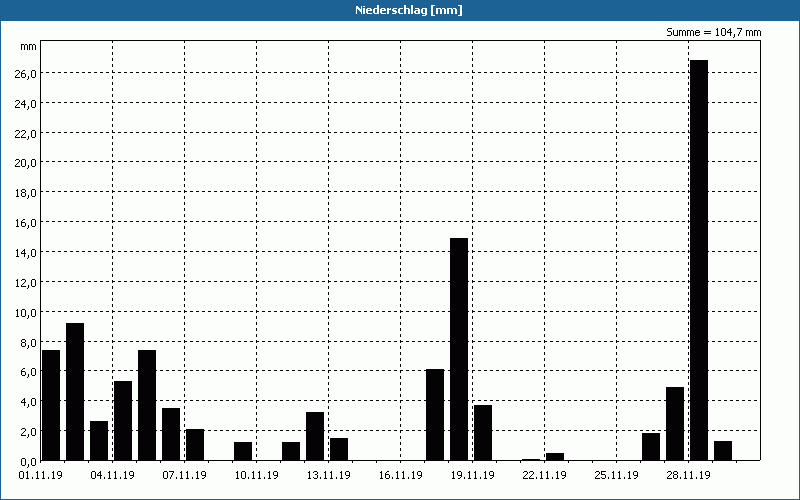The height and width of the screenshot is (500, 800).
Task: Click the y-axis value '6,0'
Action: point(28,372)
